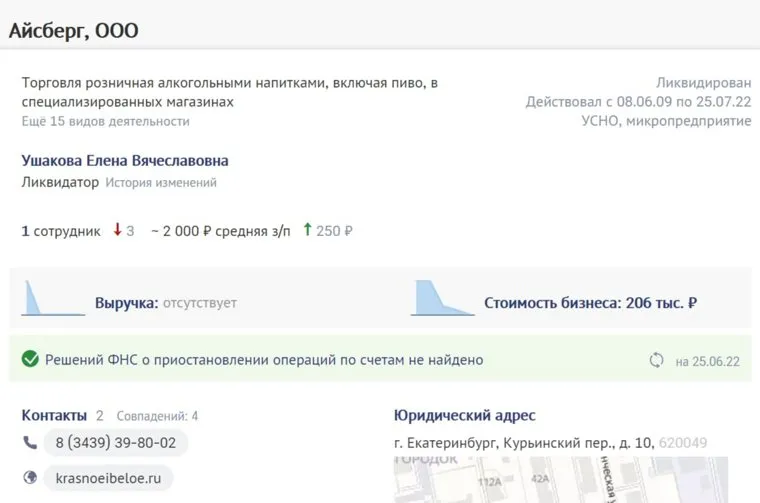Open the Контакты section heading

coord(55,414)
